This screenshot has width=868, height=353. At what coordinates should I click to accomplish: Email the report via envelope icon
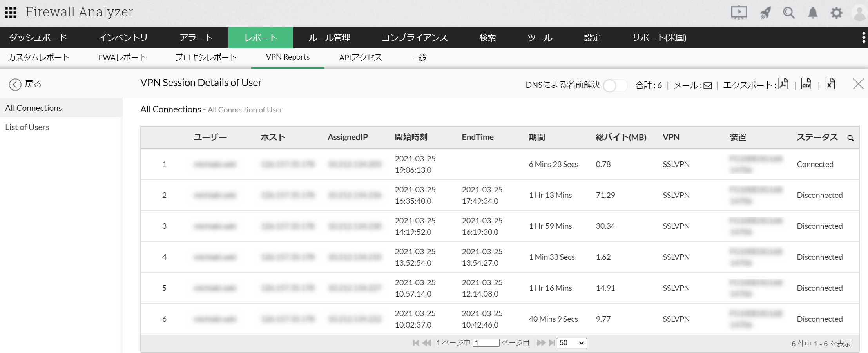(x=707, y=85)
